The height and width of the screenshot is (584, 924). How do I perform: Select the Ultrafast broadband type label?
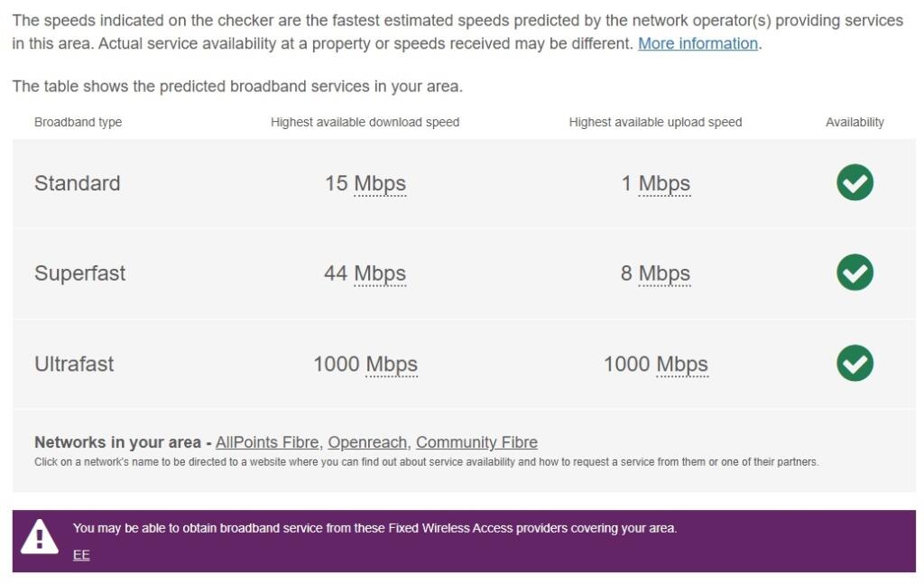(74, 364)
